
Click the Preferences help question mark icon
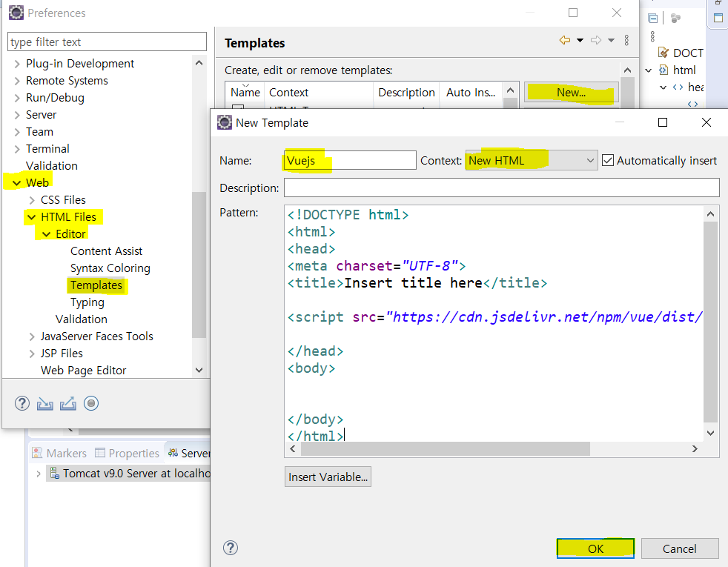21,404
